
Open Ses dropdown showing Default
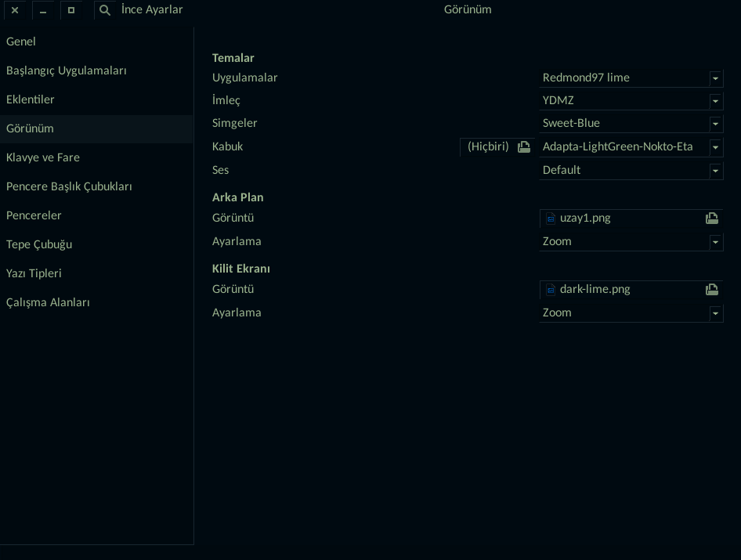pos(631,170)
